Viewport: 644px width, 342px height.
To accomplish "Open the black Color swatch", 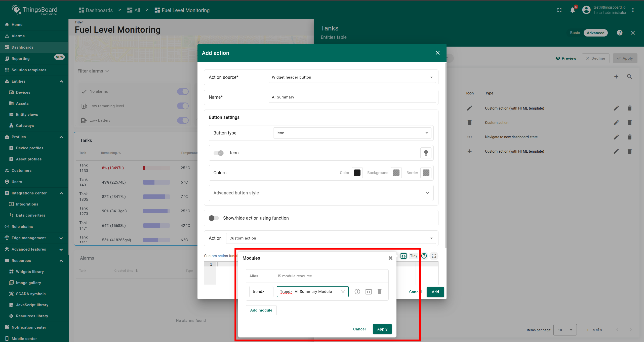I will (357, 173).
